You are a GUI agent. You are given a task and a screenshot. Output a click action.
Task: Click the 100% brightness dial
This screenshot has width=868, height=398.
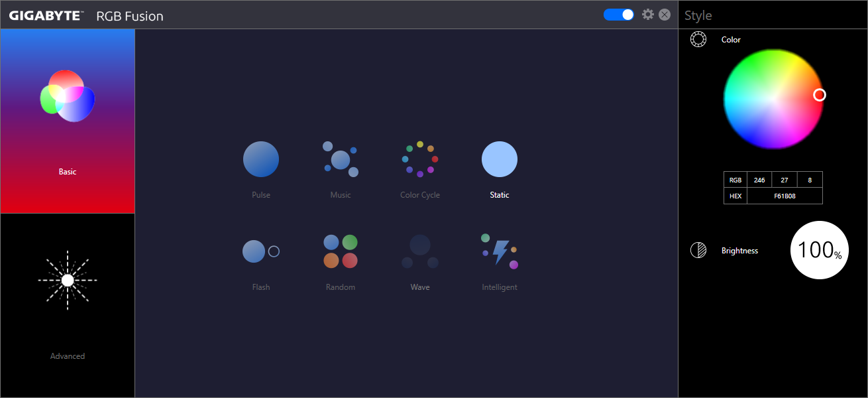820,250
